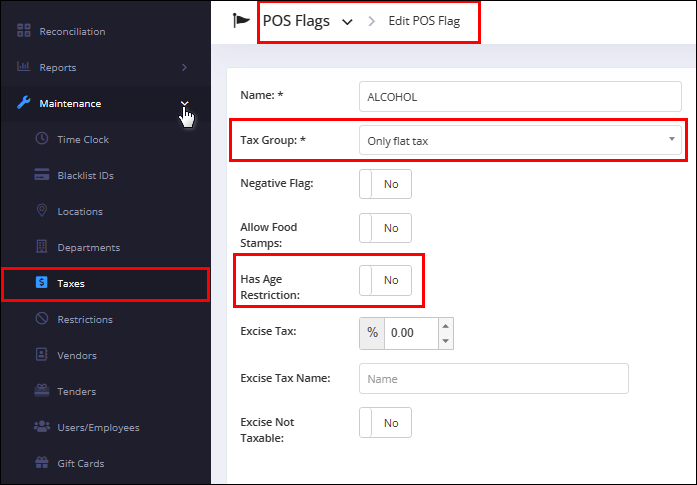Go to Vendors in sidebar
This screenshot has height=485, width=697.
(x=76, y=355)
